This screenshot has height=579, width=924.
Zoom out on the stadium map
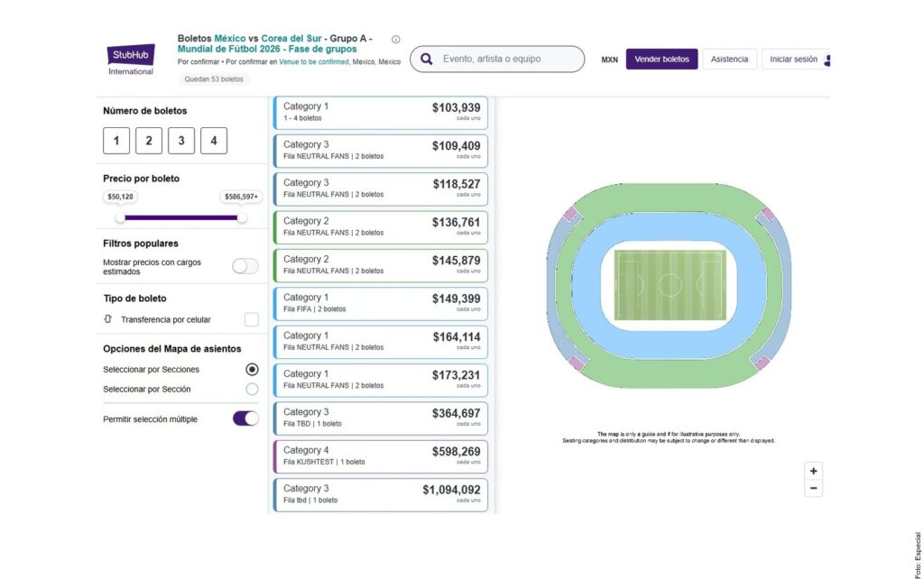(813, 489)
